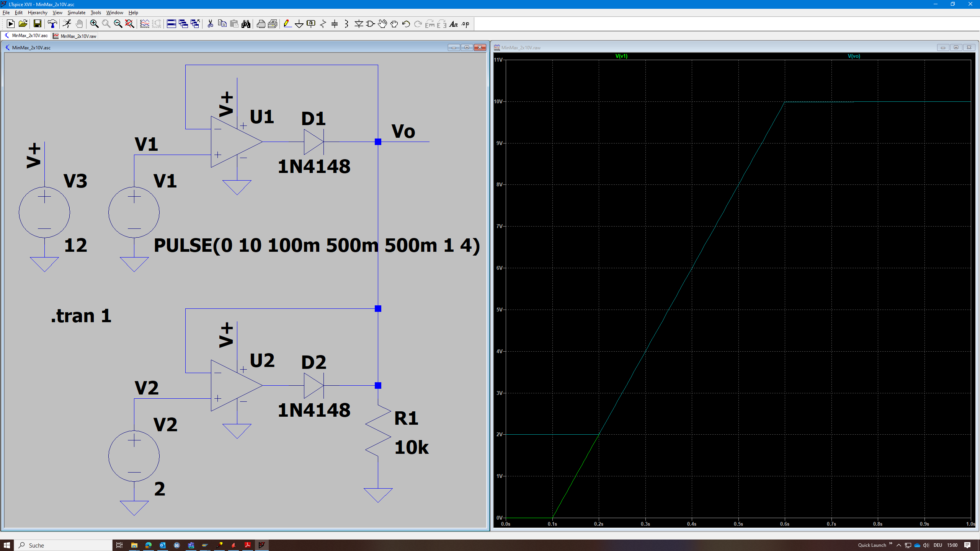
Task: Click the Print icon
Action: tap(261, 24)
